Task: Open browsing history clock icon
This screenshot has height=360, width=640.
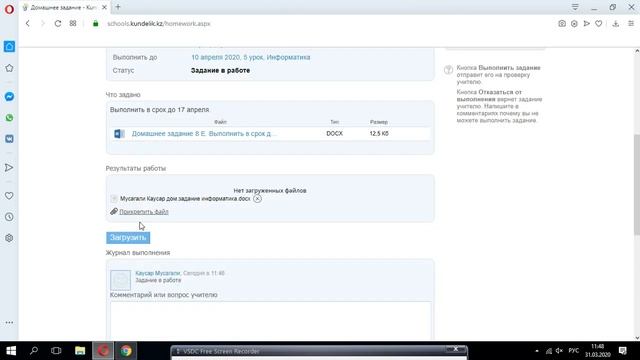Action: coord(9,217)
